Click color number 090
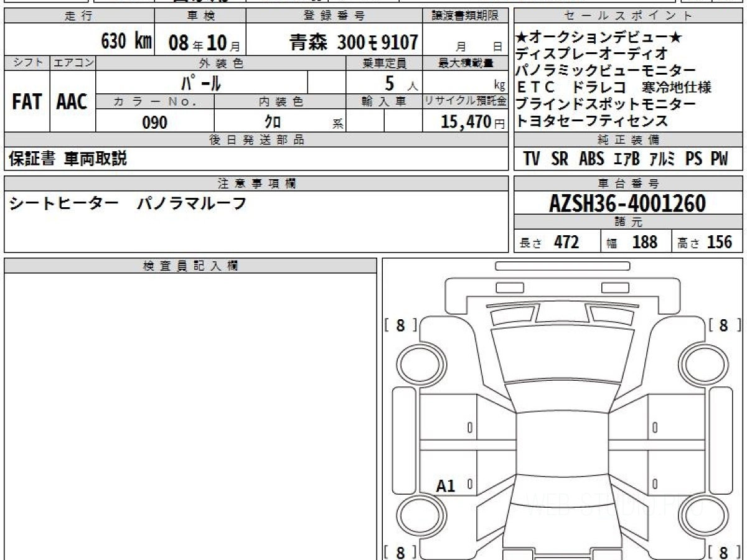Viewport: 747px width, 560px height. [x=155, y=123]
